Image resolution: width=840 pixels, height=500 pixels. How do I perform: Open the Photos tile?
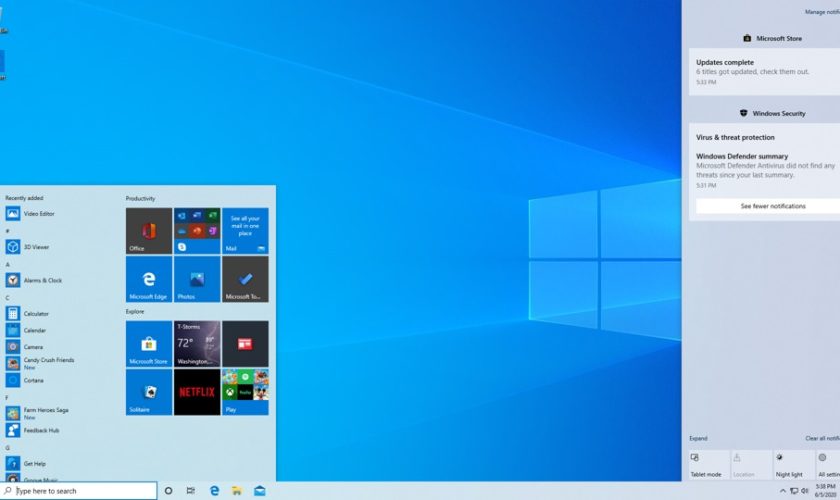click(x=197, y=279)
